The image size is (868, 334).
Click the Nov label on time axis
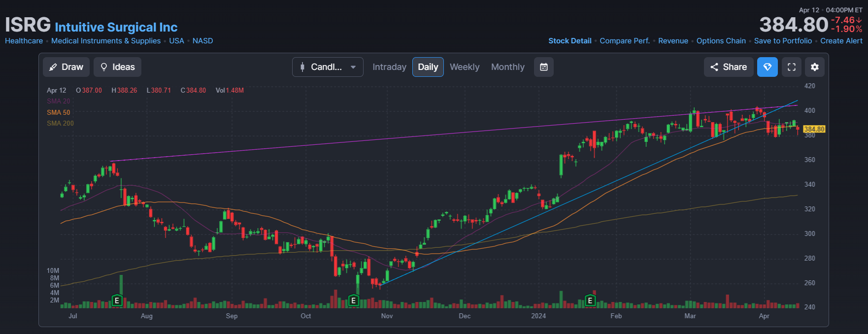pos(387,316)
